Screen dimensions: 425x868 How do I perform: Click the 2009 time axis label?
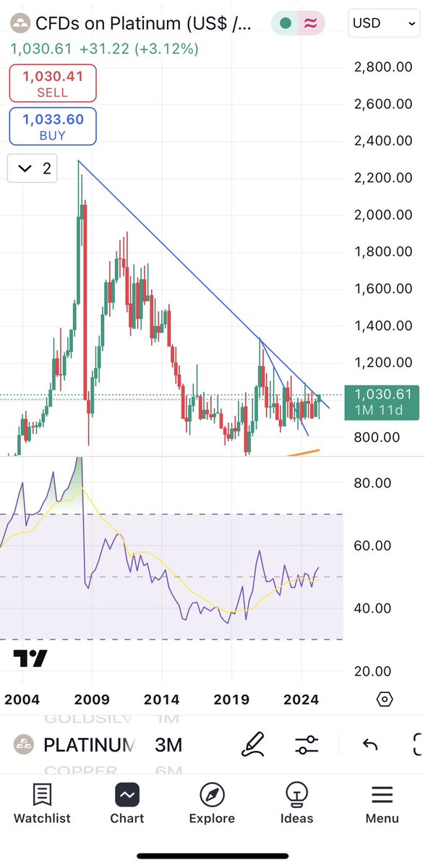coord(92,699)
